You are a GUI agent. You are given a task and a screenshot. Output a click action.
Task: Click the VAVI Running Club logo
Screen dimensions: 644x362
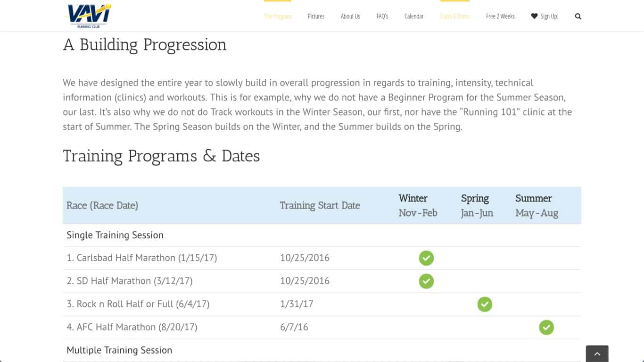[x=88, y=16]
